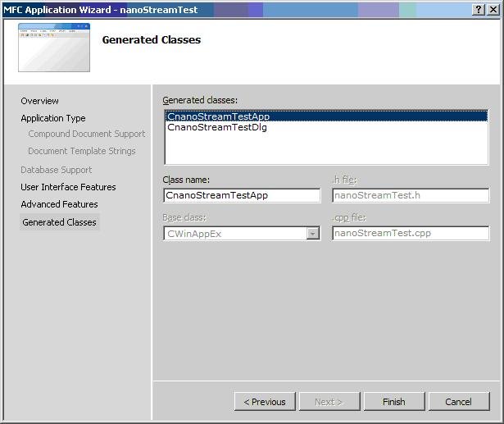Click the title bar Help question mark button
This screenshot has width=504, height=424.
click(479, 9)
